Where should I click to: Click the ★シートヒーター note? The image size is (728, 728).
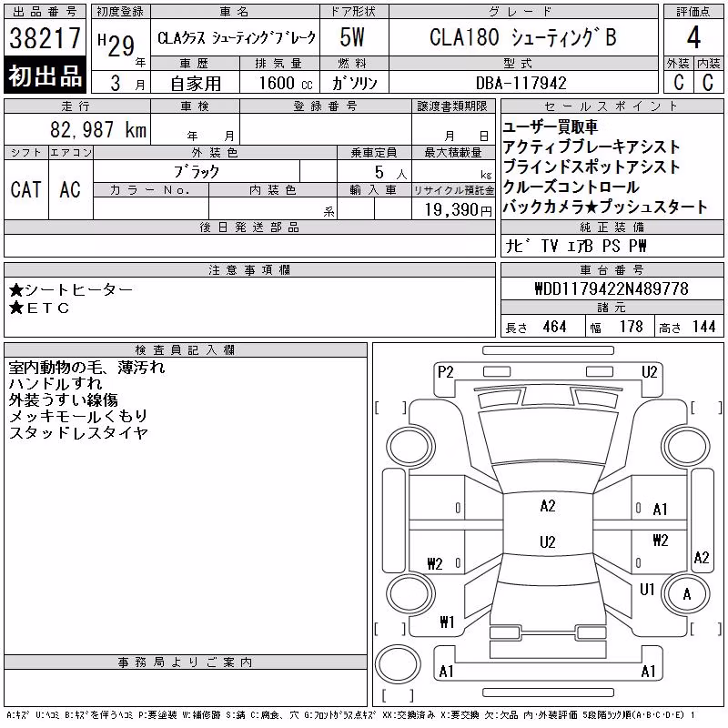click(x=71, y=290)
